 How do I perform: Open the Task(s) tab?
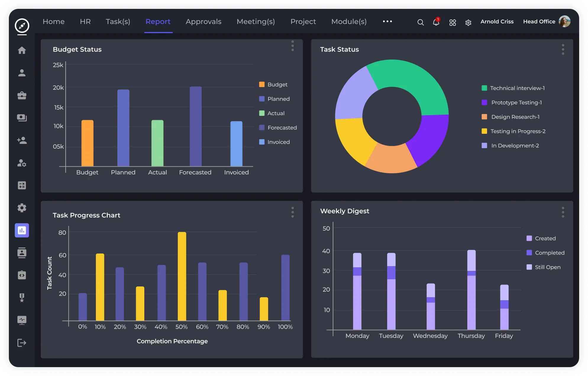pyautogui.click(x=118, y=22)
